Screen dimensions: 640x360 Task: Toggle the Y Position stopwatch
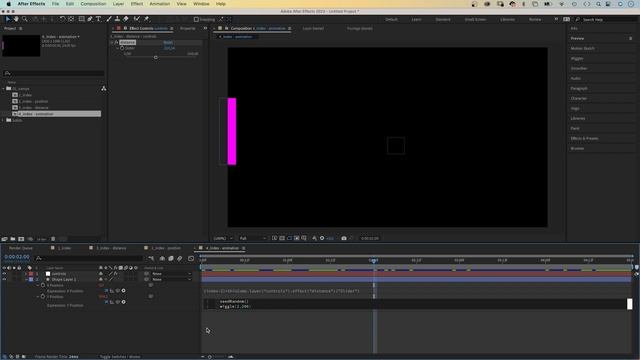click(43, 297)
